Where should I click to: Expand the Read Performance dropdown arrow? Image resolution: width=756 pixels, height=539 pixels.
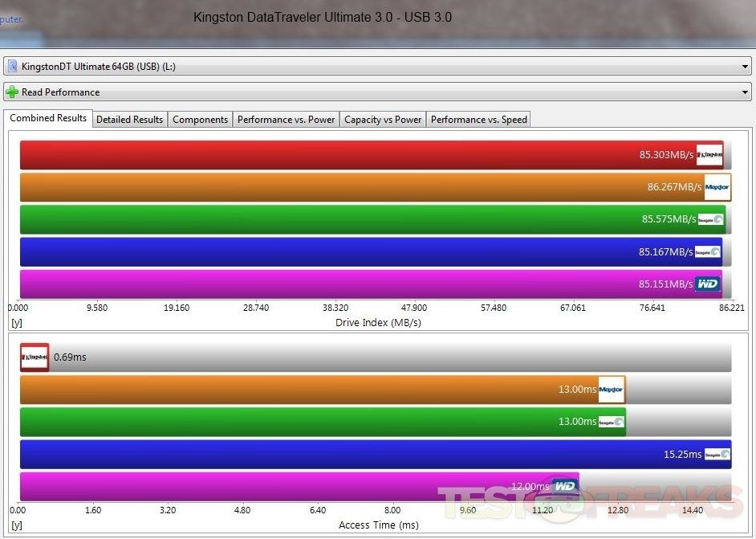tap(746, 92)
